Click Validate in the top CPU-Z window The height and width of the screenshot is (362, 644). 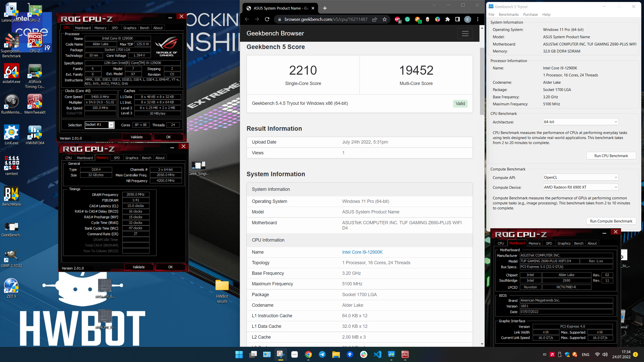point(137,137)
